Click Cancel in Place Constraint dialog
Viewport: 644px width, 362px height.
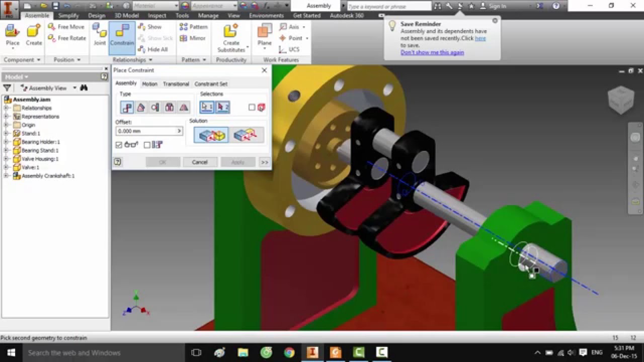[200, 162]
